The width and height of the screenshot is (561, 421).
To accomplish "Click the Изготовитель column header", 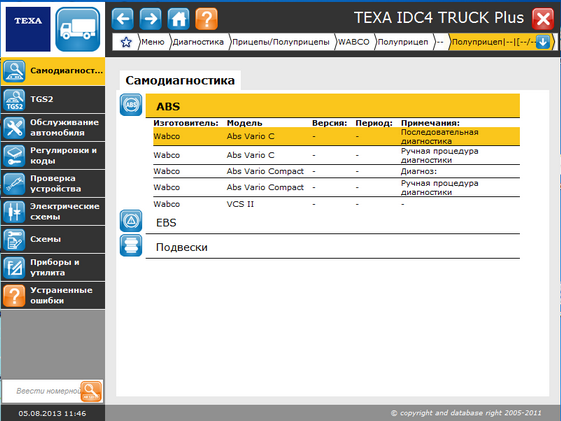I will tap(186, 123).
